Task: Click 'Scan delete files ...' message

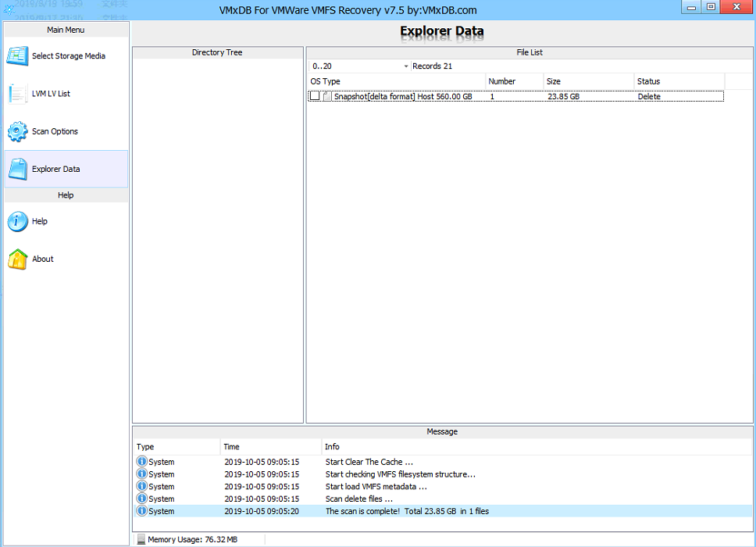Action: coord(358,499)
